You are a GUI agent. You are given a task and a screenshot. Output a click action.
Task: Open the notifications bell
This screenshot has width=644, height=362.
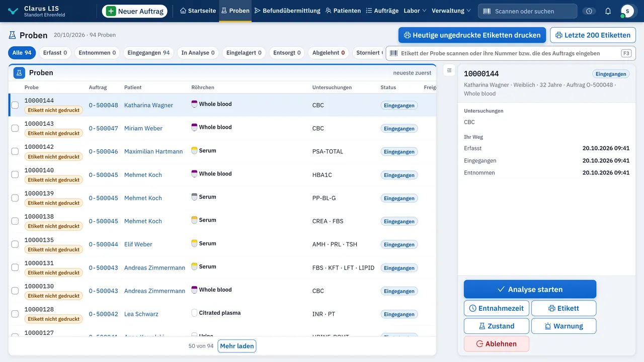point(608,11)
